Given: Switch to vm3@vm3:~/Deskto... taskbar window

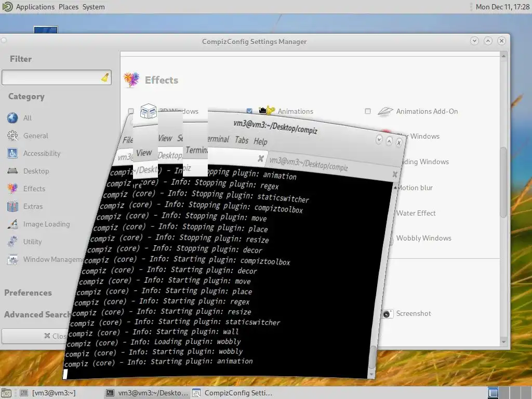Looking at the screenshot, I should click(147, 393).
